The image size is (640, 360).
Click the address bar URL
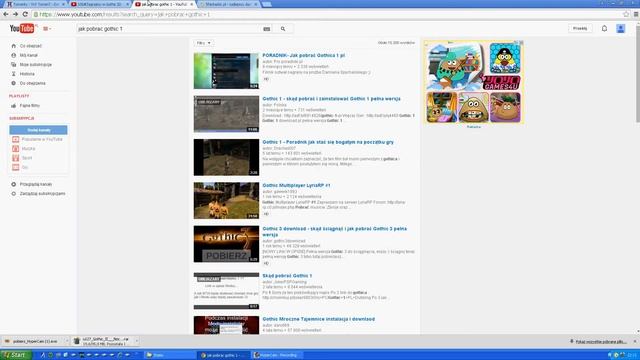tap(125, 14)
